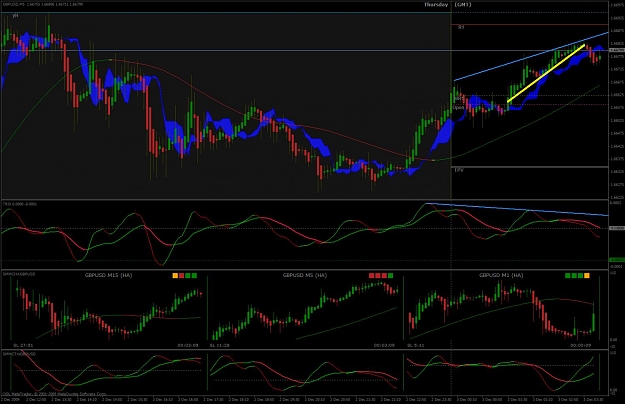
Task: Click the green signal square in M5 panel
Action: [391, 276]
